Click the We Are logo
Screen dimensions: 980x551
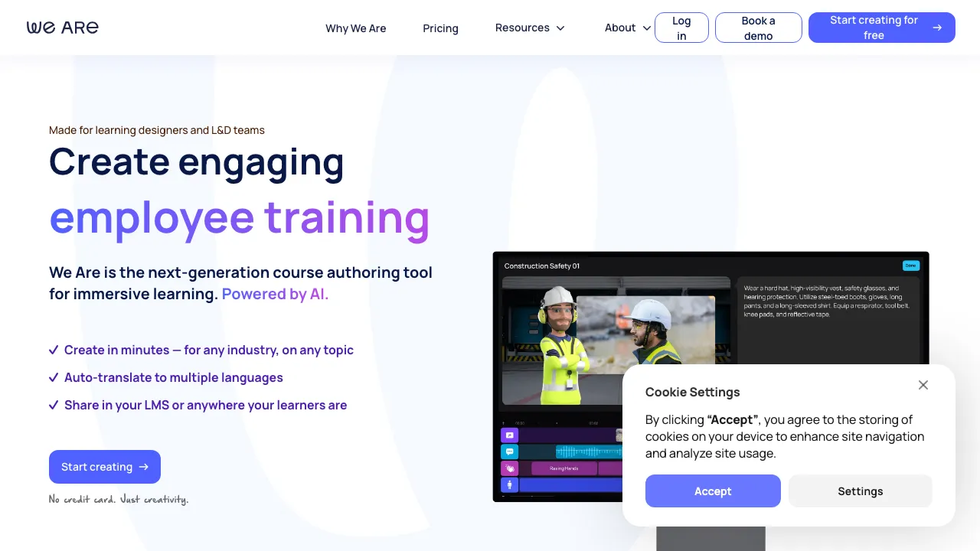click(63, 28)
